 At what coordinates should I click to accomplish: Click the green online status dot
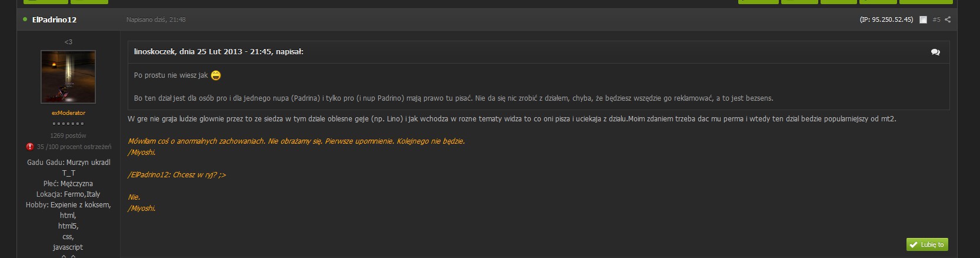tap(25, 19)
